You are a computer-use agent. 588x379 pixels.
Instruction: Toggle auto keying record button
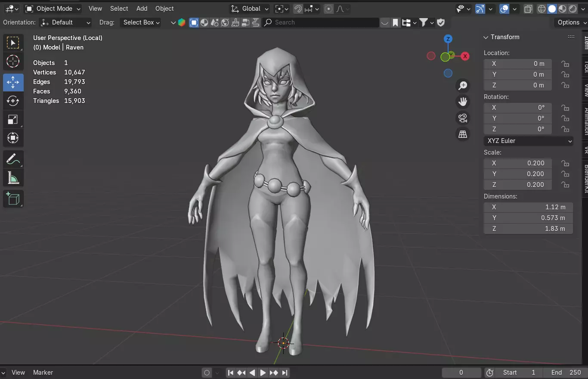coord(207,373)
